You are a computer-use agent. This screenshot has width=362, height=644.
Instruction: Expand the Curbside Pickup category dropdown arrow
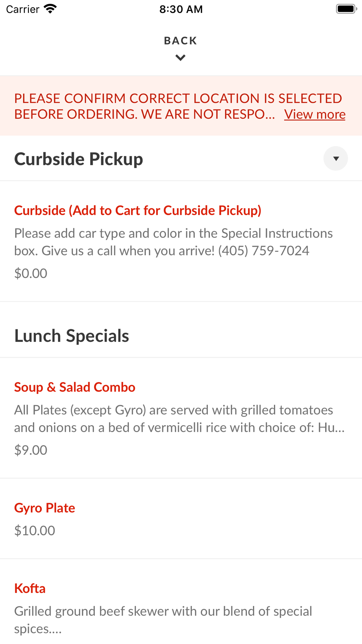(x=336, y=159)
